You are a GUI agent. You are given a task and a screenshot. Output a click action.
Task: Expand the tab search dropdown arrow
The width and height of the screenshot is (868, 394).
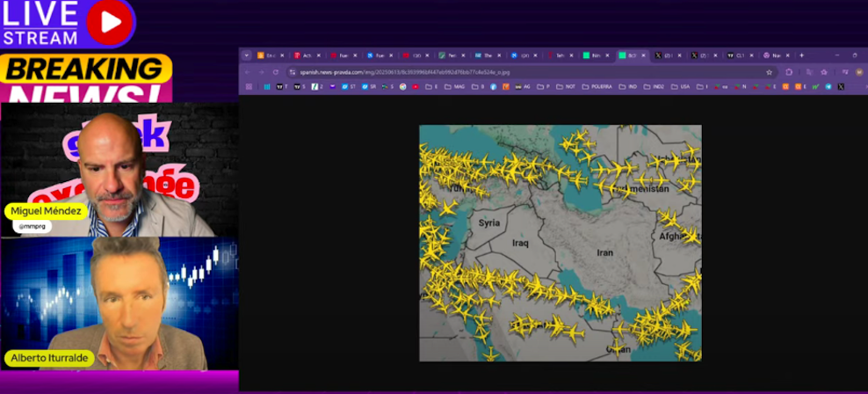(x=246, y=55)
